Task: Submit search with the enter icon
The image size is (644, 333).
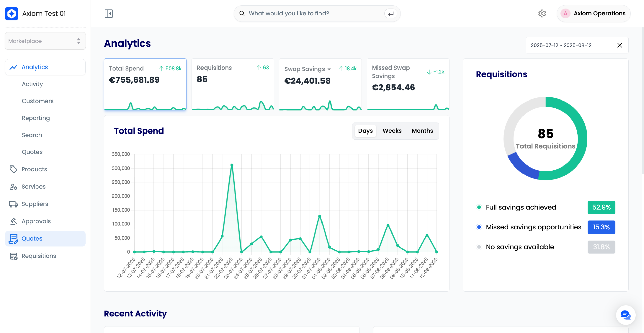Action: pyautogui.click(x=391, y=13)
